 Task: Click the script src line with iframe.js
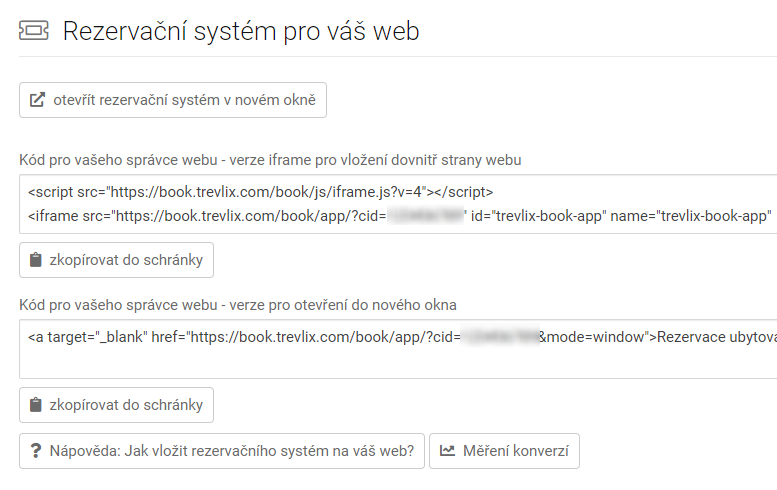(261, 192)
